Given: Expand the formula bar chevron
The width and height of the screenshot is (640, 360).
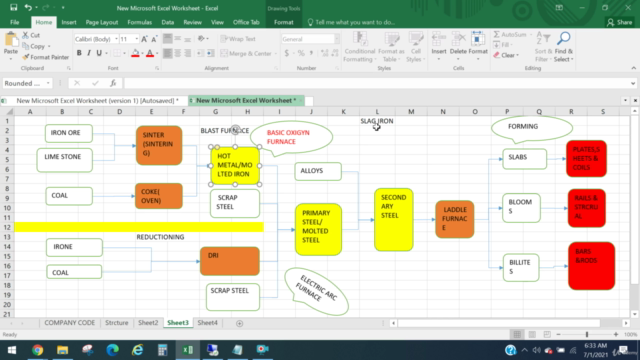Looking at the screenshot, I should click(x=633, y=84).
